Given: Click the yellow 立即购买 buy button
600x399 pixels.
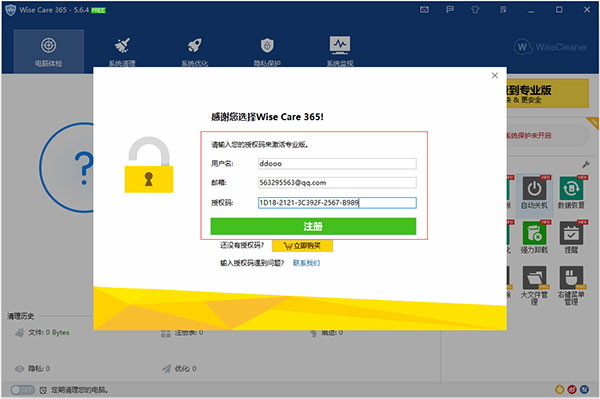Looking at the screenshot, I should pos(302,246).
